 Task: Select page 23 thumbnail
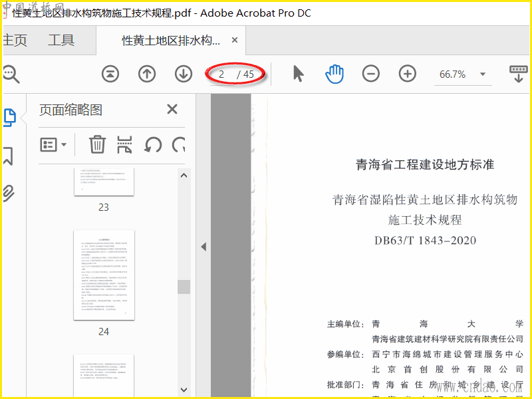point(104,182)
